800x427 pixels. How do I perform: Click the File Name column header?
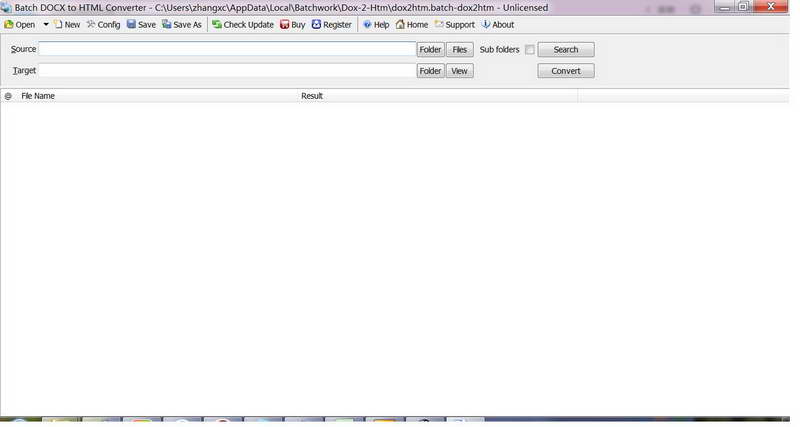tap(38, 96)
